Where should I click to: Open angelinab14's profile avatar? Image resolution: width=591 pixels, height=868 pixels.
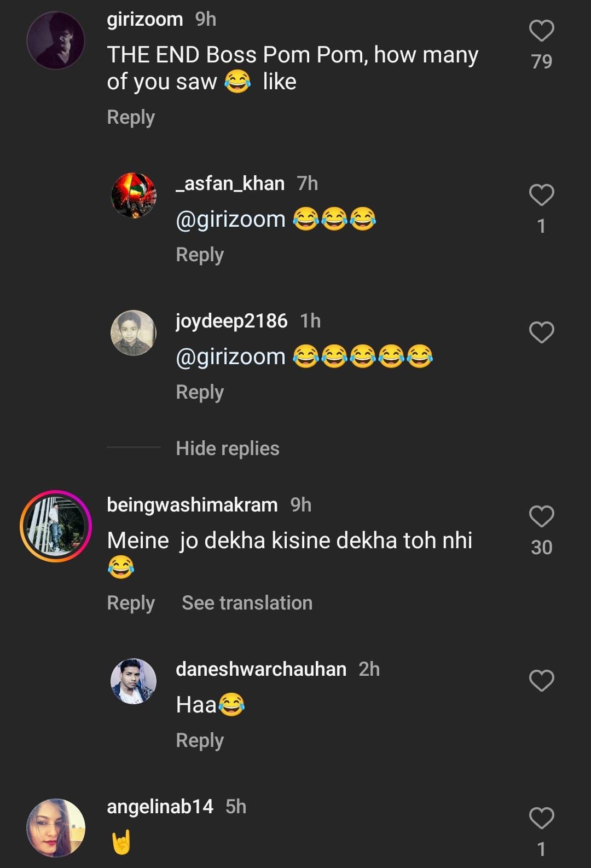56,827
